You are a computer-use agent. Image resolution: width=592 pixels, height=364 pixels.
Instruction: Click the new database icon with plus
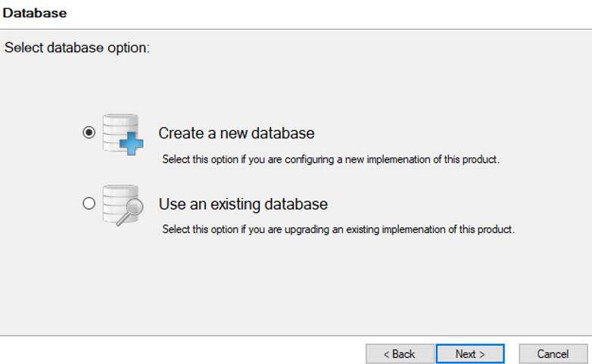point(121,134)
